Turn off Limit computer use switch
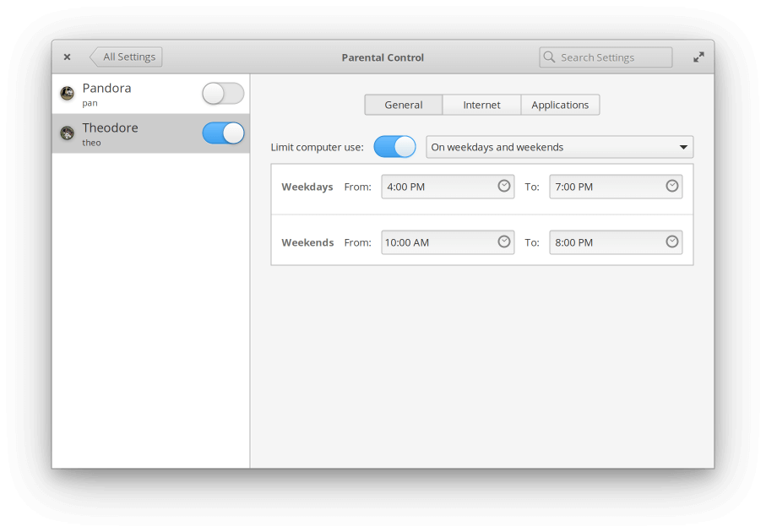Viewport: 766px width, 532px height. [394, 147]
